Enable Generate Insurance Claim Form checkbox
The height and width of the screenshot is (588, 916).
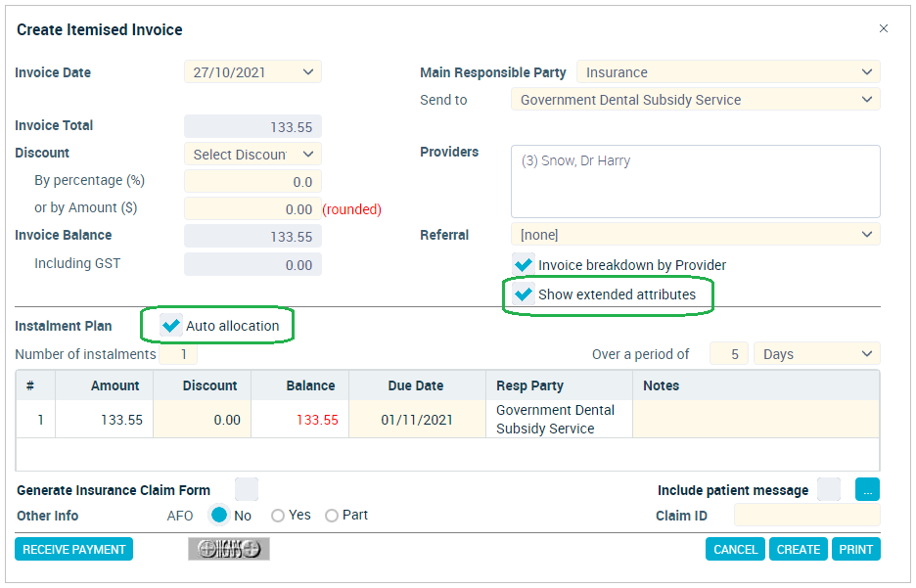tap(247, 489)
